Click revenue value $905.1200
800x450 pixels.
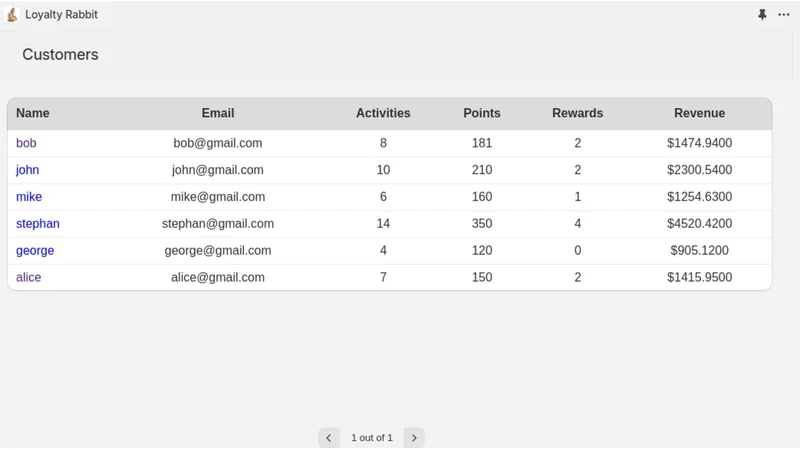tap(699, 251)
